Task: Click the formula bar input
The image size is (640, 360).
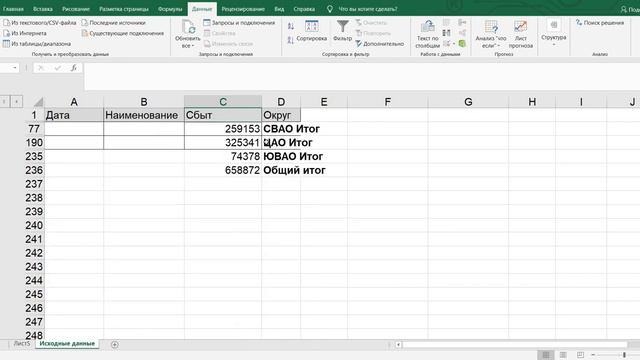Action: pos(362,76)
